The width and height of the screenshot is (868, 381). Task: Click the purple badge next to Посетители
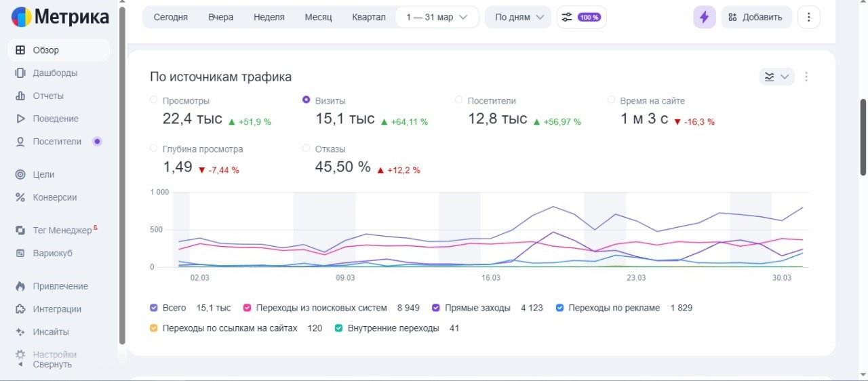(x=97, y=142)
